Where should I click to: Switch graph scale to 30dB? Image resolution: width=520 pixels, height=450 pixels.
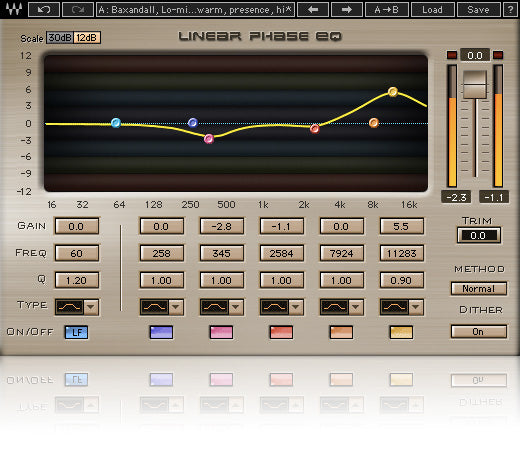tap(60, 38)
